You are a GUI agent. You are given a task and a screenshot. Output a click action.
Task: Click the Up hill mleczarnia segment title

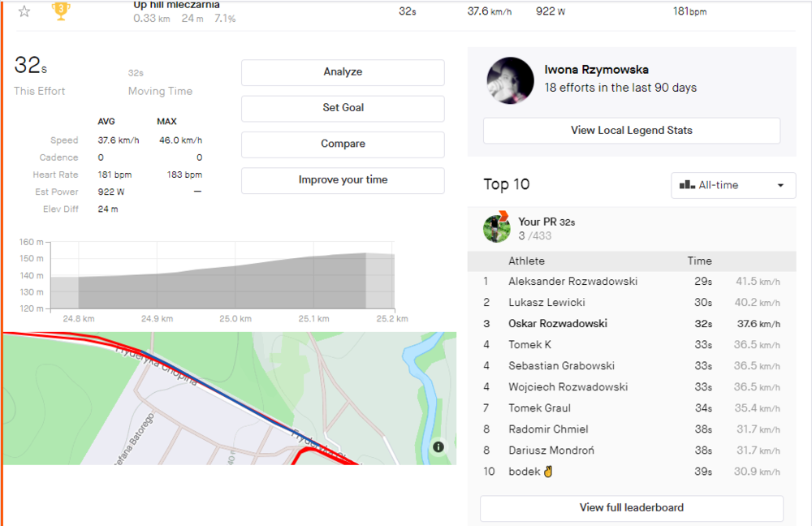176,5
